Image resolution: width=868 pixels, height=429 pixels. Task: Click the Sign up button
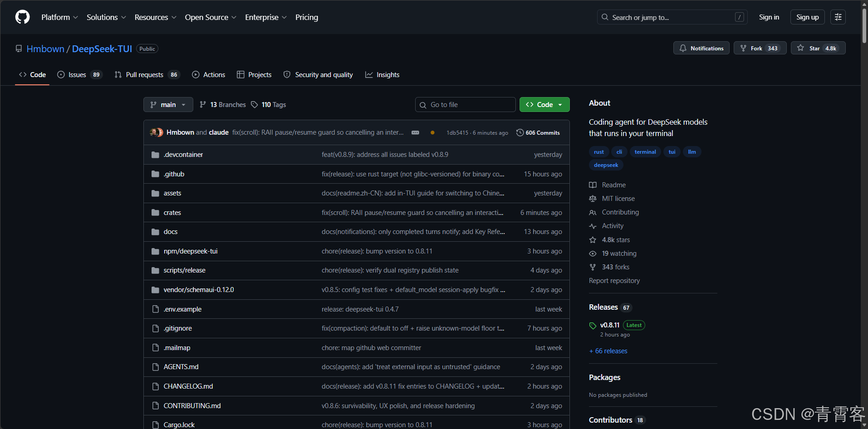(x=808, y=17)
